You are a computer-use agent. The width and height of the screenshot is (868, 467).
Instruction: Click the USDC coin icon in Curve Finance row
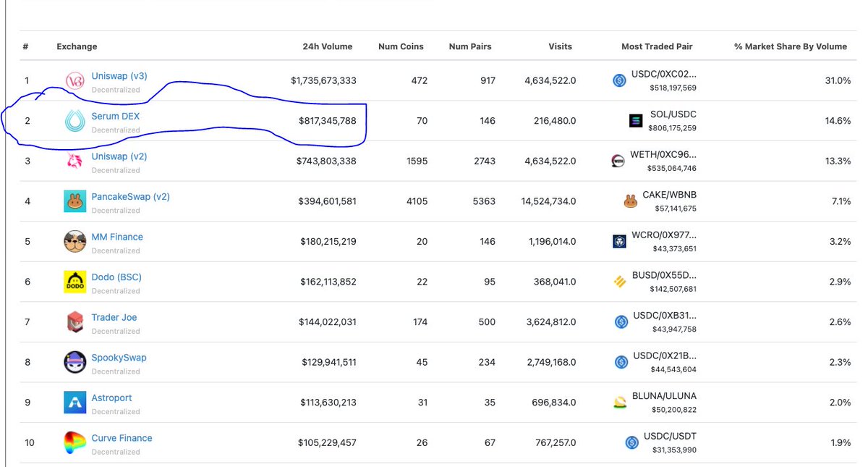tap(631, 442)
